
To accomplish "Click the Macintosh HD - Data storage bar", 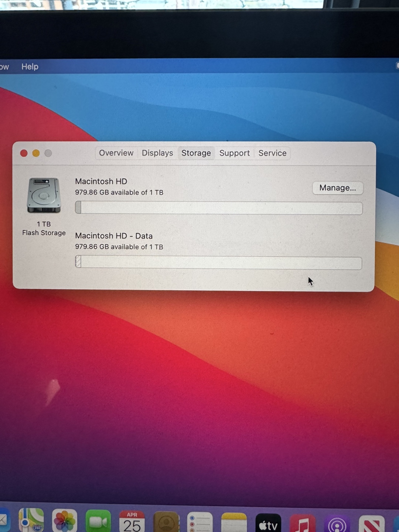I will pyautogui.click(x=219, y=262).
